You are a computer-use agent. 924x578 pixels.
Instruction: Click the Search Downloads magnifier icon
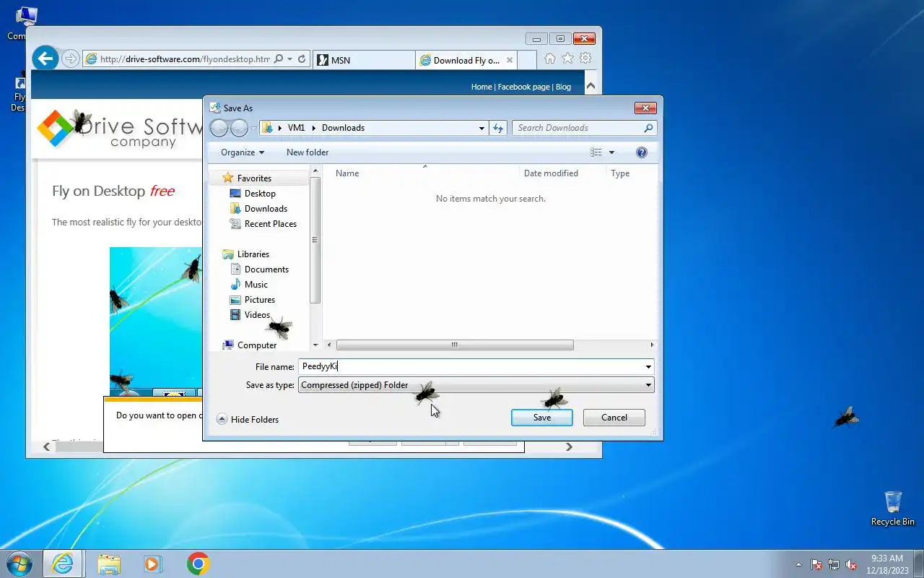tap(648, 128)
